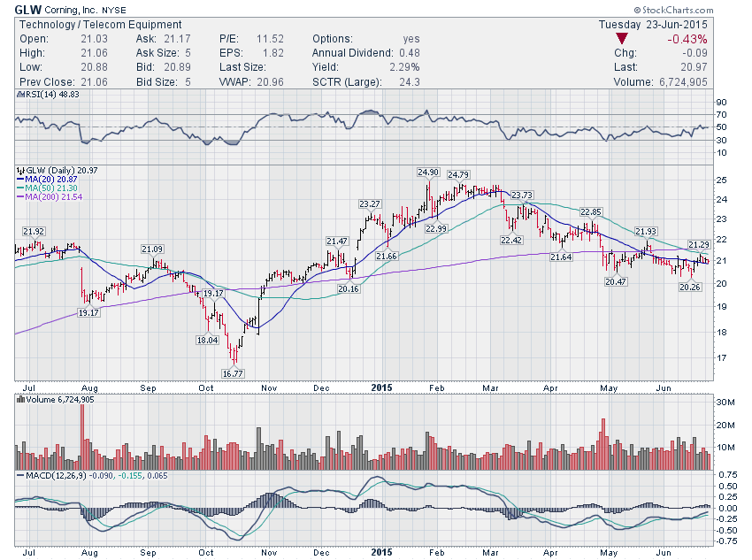Click the 21.09 price annotation in September

coord(152,249)
